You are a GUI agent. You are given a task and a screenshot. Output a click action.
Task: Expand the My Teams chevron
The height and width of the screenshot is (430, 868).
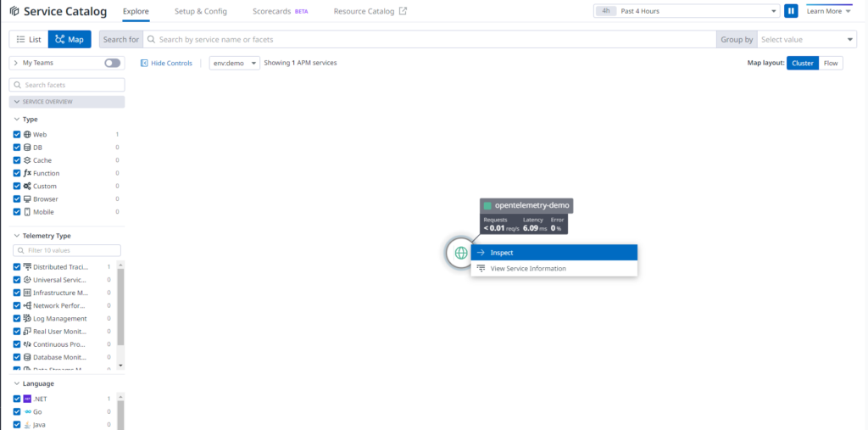pos(15,63)
